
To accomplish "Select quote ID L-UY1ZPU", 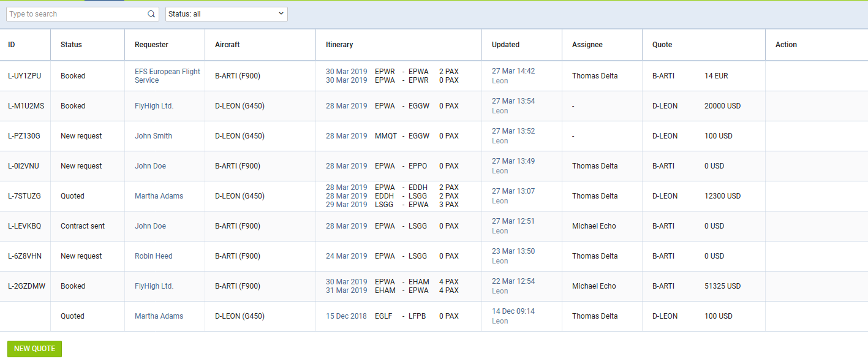I will 25,76.
